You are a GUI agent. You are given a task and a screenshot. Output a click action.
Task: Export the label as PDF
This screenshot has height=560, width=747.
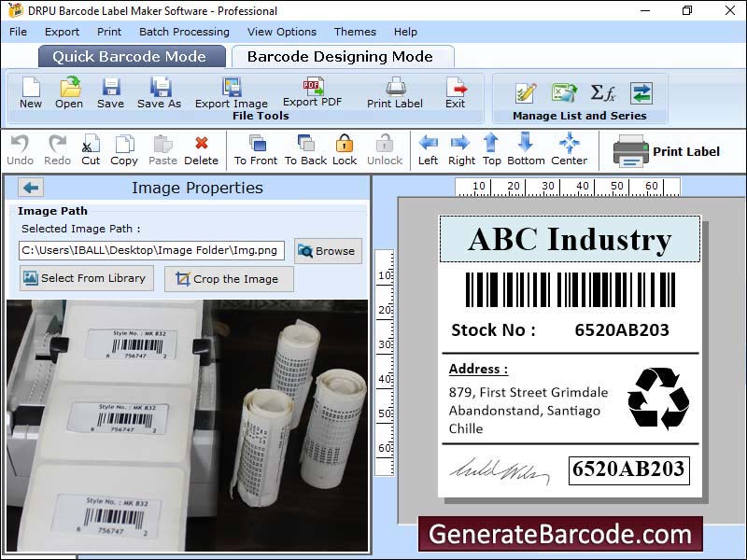tap(312, 91)
